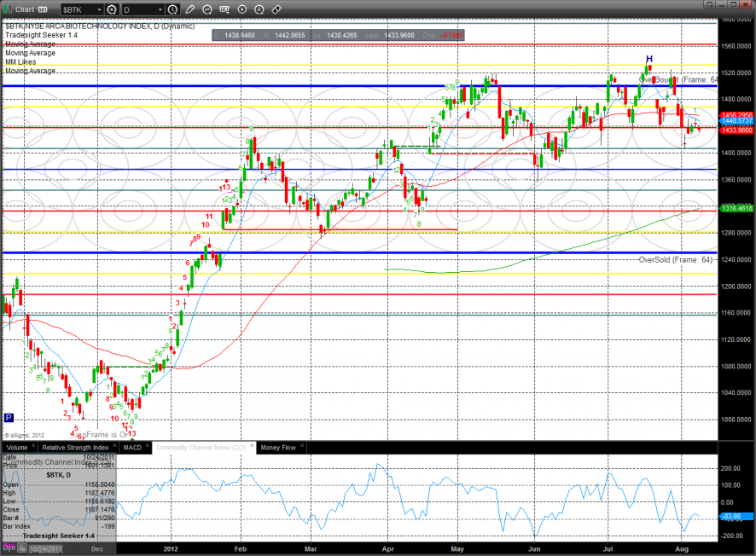Click the circular arrow studies icon
The height and width of the screenshot is (556, 756).
(x=207, y=9)
